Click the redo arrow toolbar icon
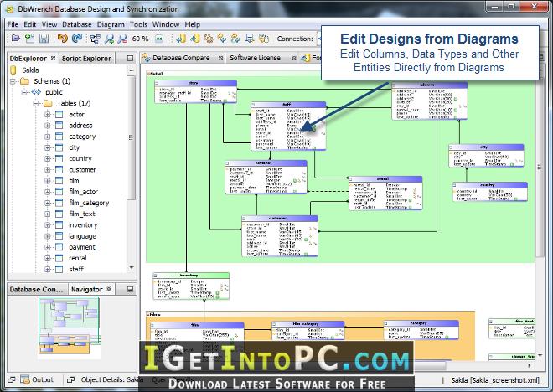 76,38
